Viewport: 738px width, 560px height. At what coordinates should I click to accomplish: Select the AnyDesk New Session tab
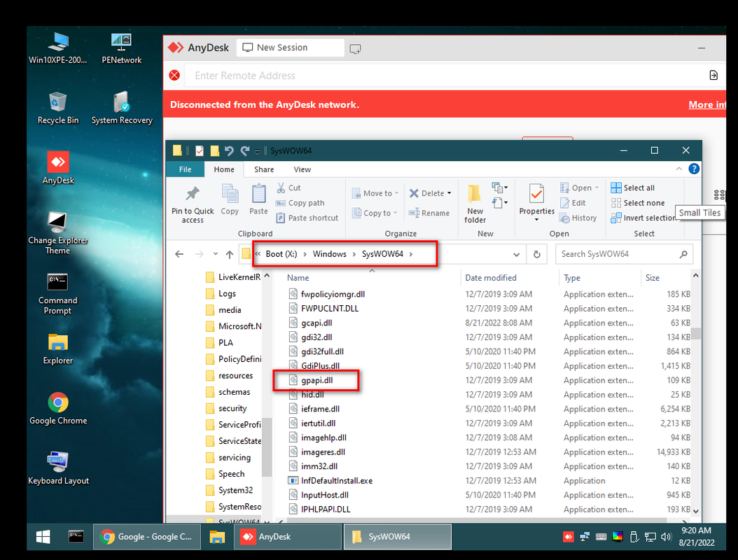point(290,48)
